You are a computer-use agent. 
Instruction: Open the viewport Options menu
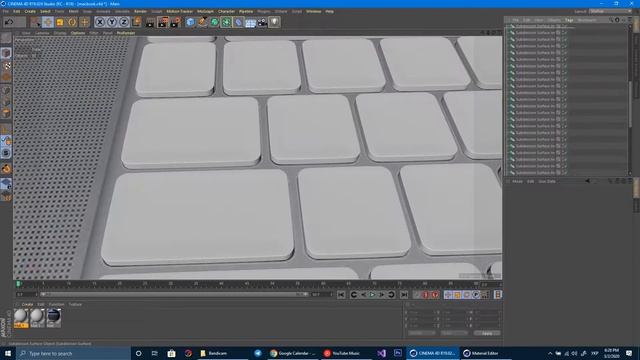78,33
